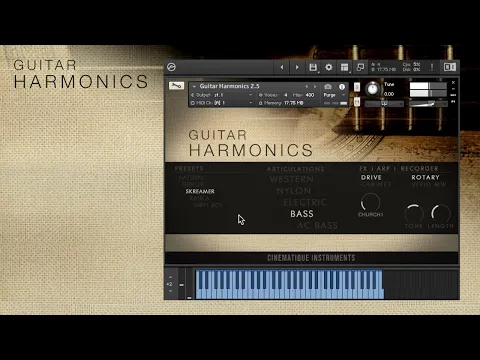The width and height of the screenshot is (480, 360).
Task: Click the pitch wheel beside keyboard
Action: (182, 283)
